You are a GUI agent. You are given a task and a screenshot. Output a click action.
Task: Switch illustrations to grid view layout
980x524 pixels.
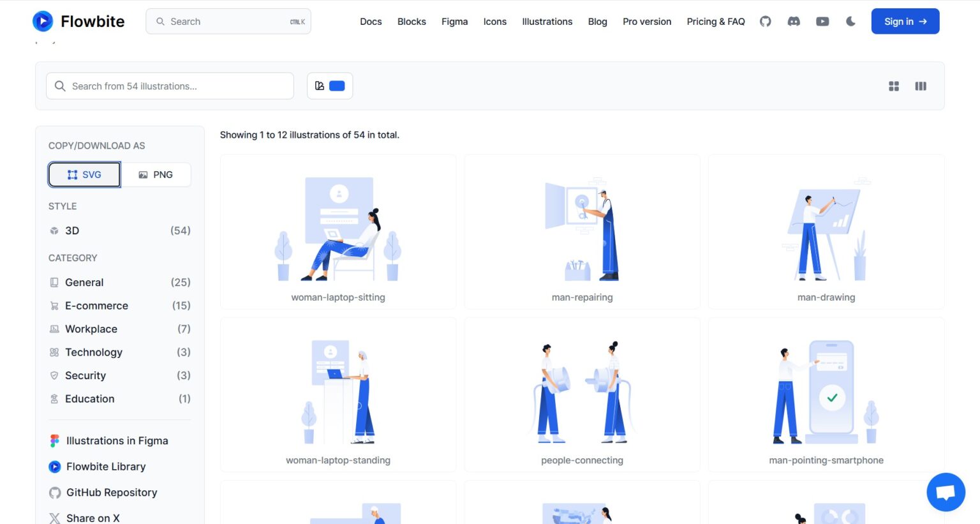click(x=893, y=86)
